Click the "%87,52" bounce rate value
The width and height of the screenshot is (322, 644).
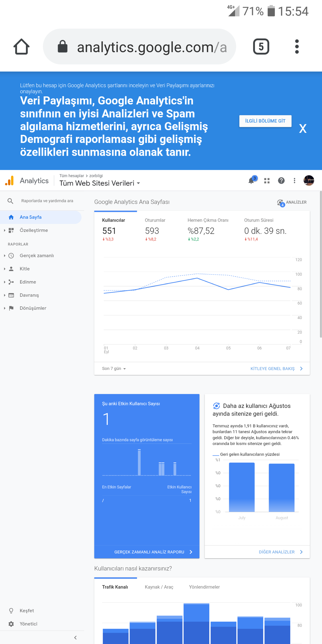(201, 231)
